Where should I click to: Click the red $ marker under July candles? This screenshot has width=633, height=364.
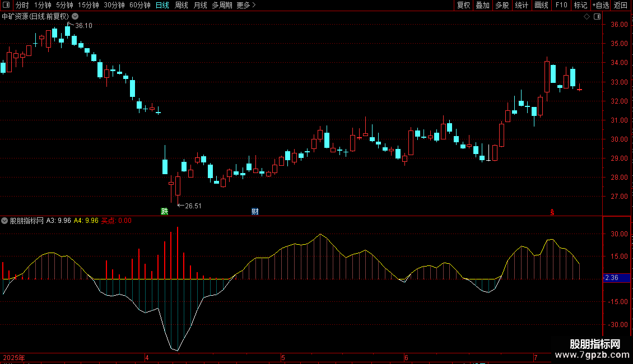click(552, 212)
